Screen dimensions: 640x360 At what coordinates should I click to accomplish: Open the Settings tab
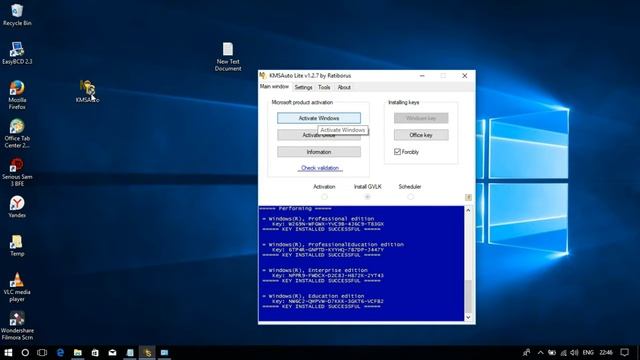(x=303, y=87)
